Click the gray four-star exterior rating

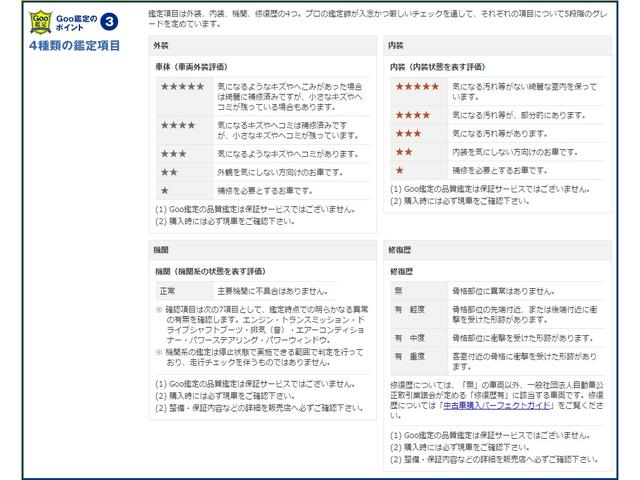(178, 125)
